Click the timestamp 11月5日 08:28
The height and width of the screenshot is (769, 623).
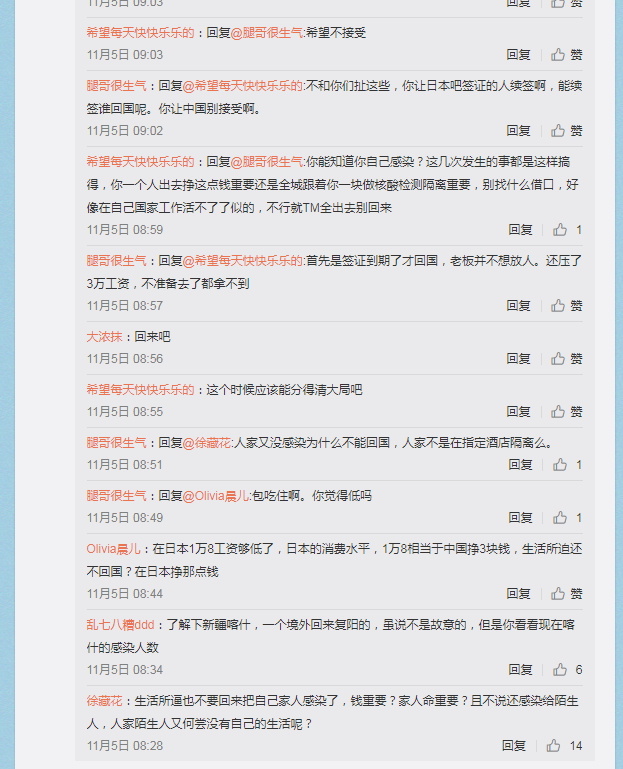click(x=125, y=745)
